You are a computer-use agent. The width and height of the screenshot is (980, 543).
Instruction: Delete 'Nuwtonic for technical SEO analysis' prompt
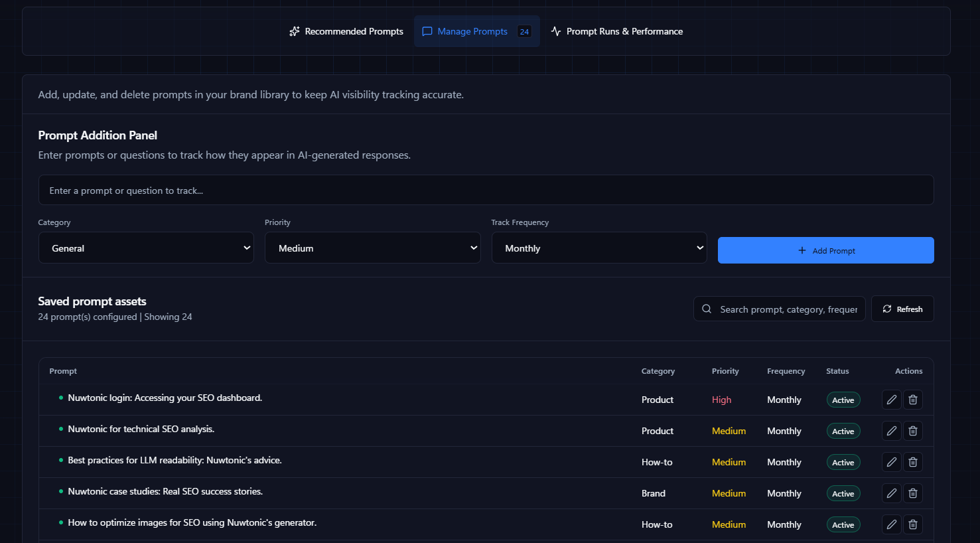coord(913,431)
